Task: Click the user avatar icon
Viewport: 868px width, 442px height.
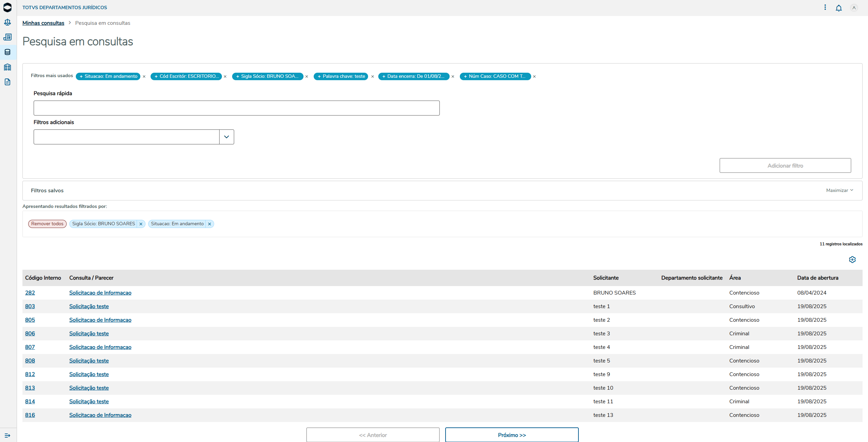Action: 854,8
